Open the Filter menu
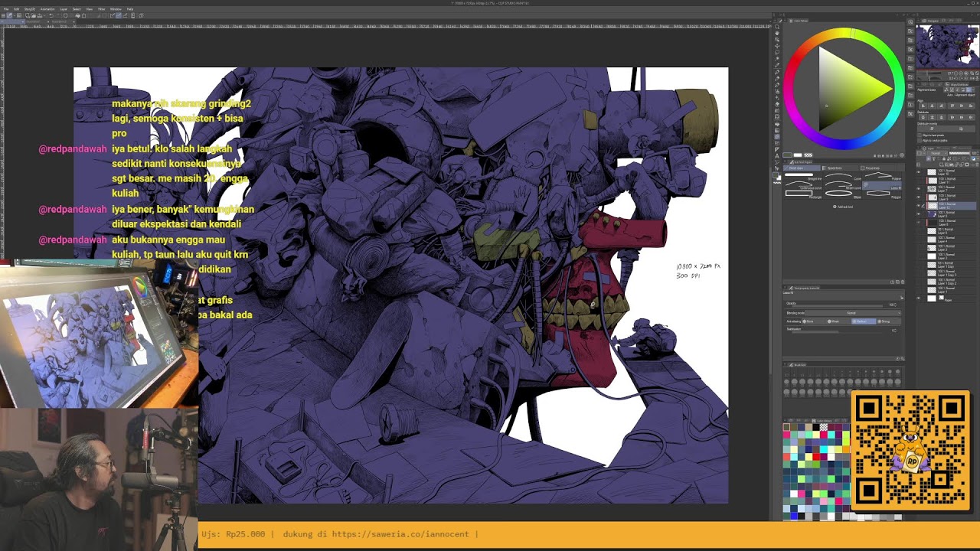This screenshot has width=980, height=551. click(x=101, y=9)
